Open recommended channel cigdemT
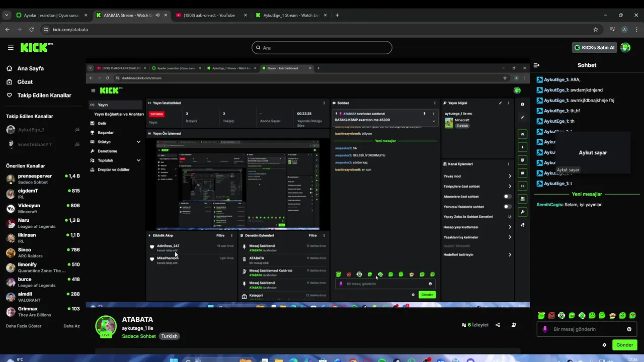This screenshot has width=644, height=362. 43,194
